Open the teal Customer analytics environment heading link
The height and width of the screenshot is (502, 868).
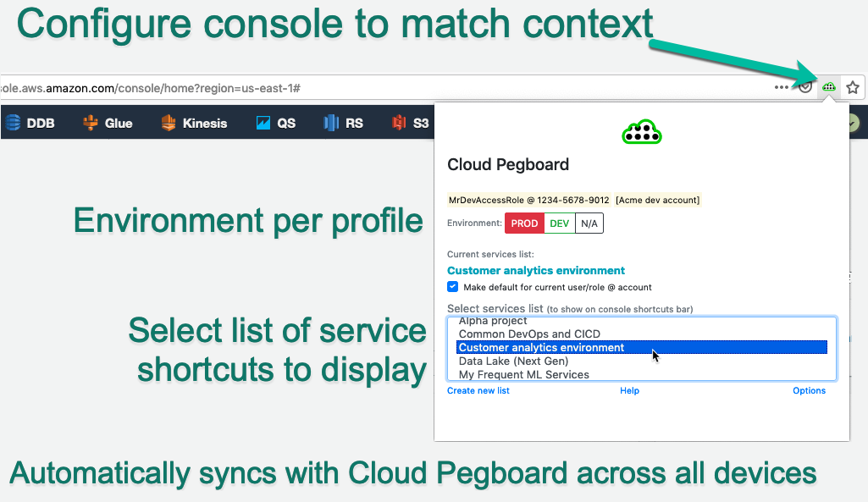click(536, 271)
